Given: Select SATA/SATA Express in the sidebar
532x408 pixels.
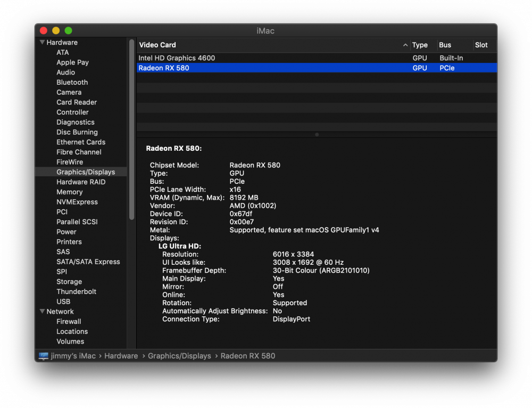Looking at the screenshot, I should click(88, 262).
